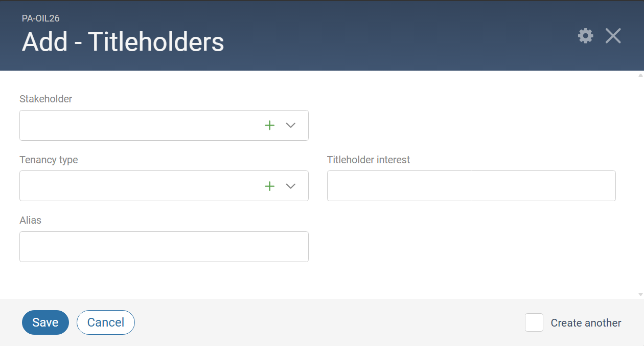Click the Titleholder interest input field
The width and height of the screenshot is (644, 346).
click(471, 186)
